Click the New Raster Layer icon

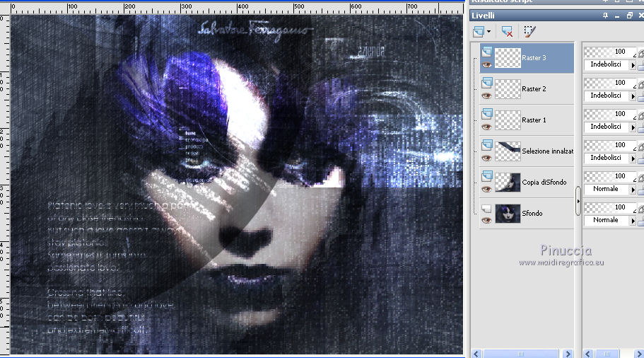pos(479,31)
